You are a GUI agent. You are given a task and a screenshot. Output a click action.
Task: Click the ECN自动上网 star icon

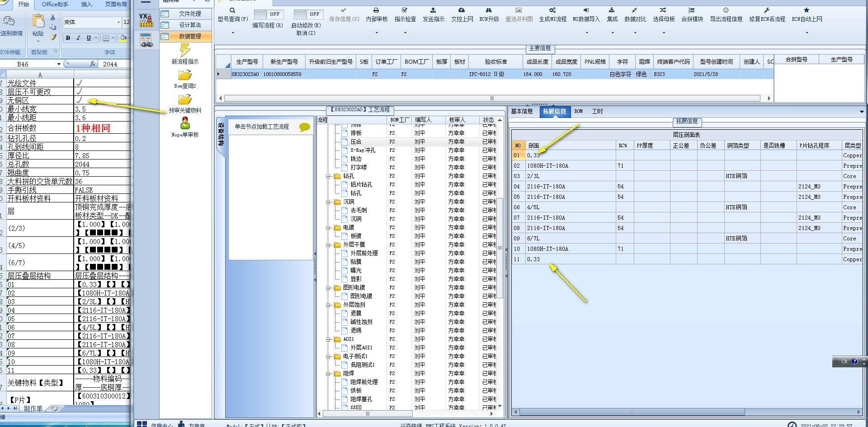click(x=807, y=10)
